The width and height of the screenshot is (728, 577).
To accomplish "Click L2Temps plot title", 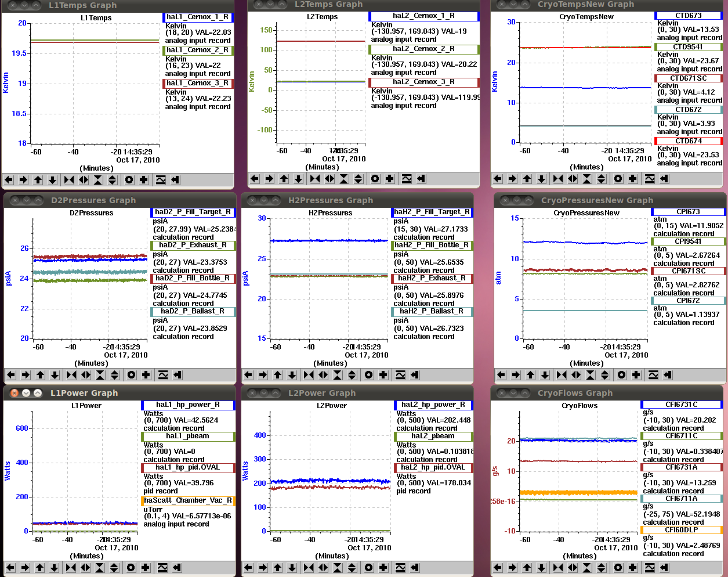I will (323, 17).
